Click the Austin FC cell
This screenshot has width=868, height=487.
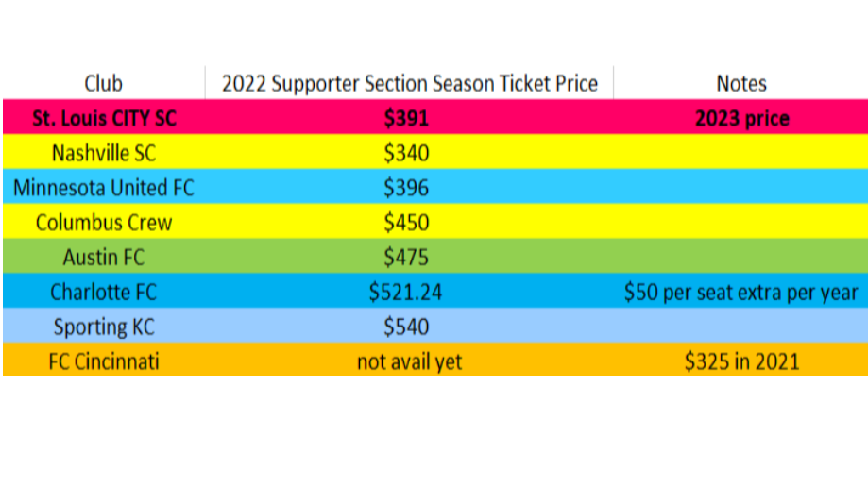point(104,257)
